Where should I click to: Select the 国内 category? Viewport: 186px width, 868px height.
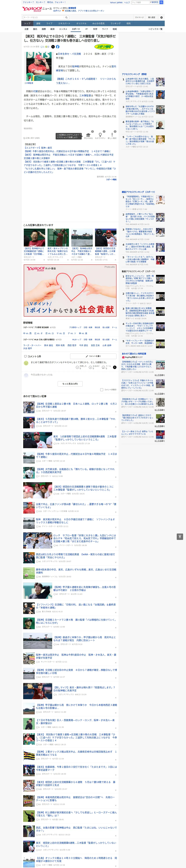pyautogui.click(x=35, y=29)
